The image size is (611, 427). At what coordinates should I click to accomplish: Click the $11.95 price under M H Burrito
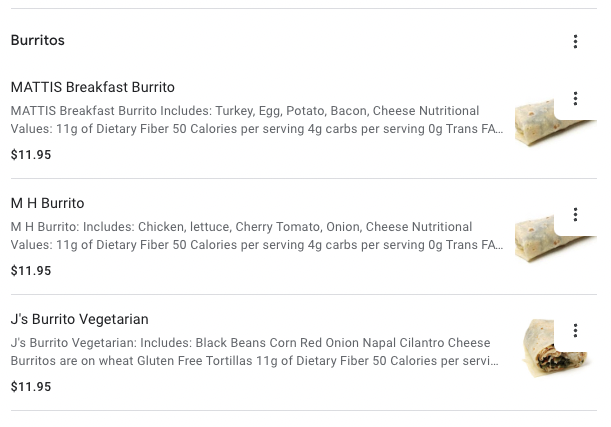click(31, 271)
